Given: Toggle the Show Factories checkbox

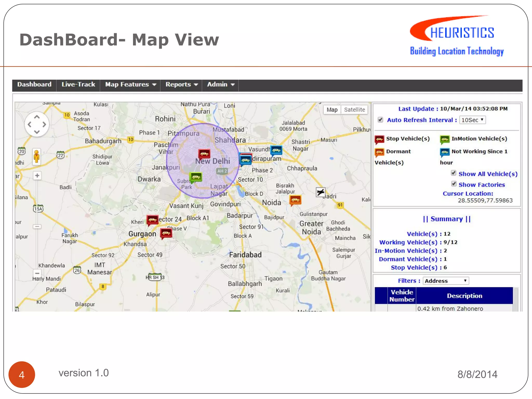Looking at the screenshot, I should tap(454, 184).
